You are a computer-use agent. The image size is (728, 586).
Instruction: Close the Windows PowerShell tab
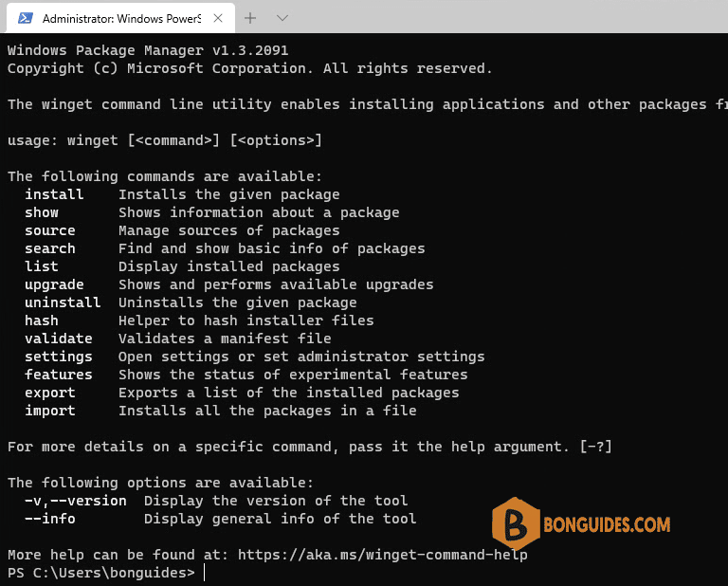point(218,18)
